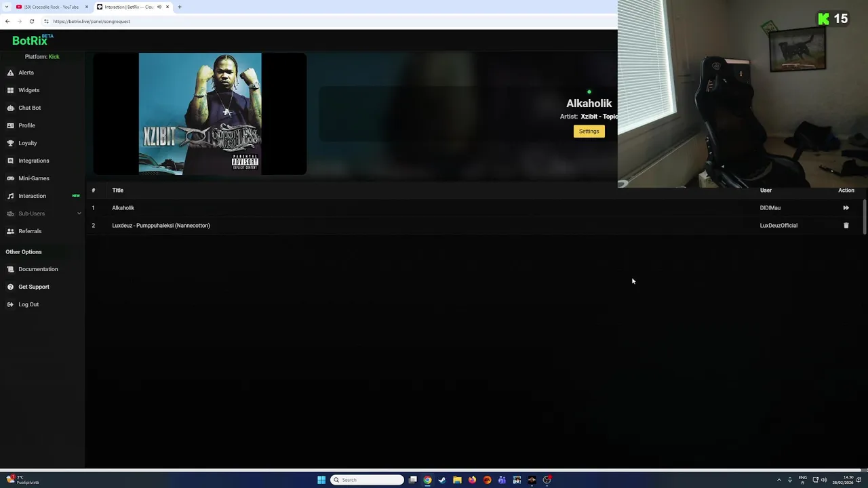868x488 pixels.
Task: Click the Log Out arrow icon
Action: tap(10, 304)
